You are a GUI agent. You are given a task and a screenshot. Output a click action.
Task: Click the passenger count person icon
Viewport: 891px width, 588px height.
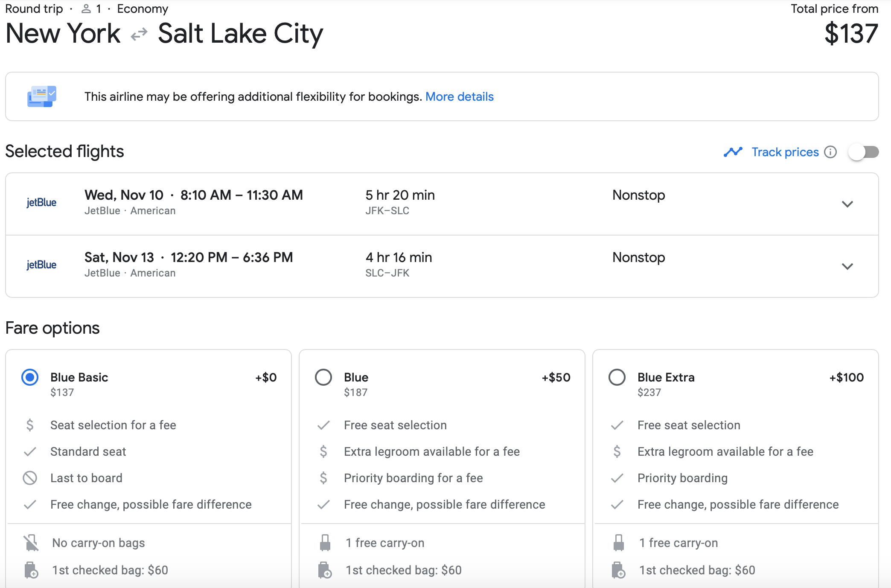86,9
